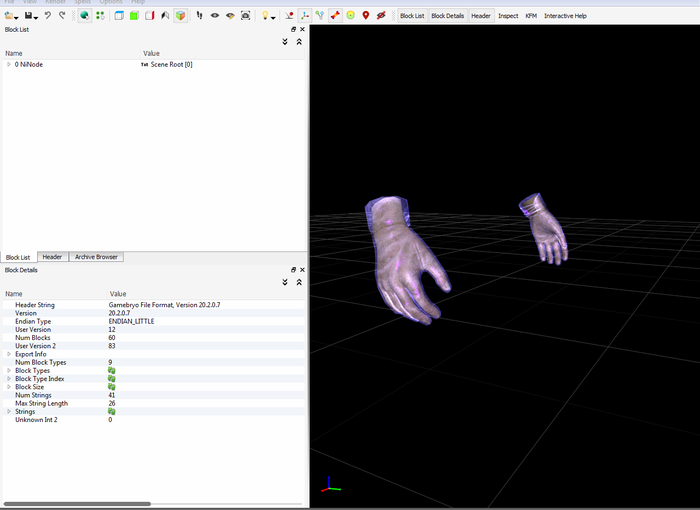This screenshot has width=700, height=510.
Task: Expand the Block Types row
Action: click(x=9, y=370)
